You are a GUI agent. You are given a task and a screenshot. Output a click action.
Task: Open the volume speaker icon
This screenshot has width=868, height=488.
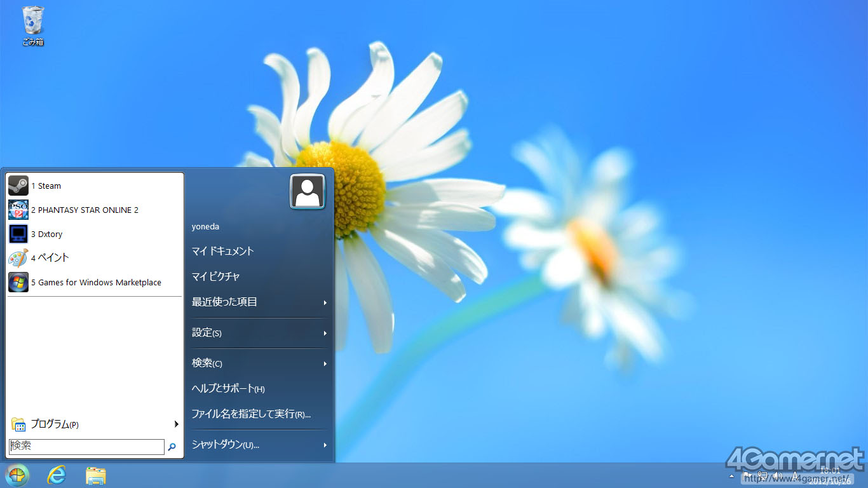point(776,475)
